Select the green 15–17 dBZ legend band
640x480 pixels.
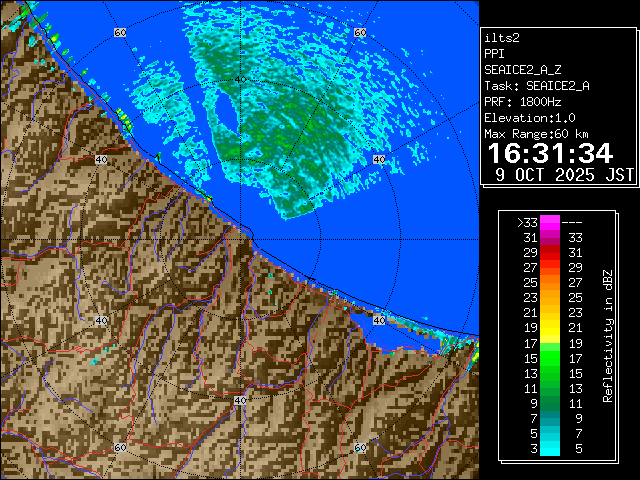click(x=549, y=355)
